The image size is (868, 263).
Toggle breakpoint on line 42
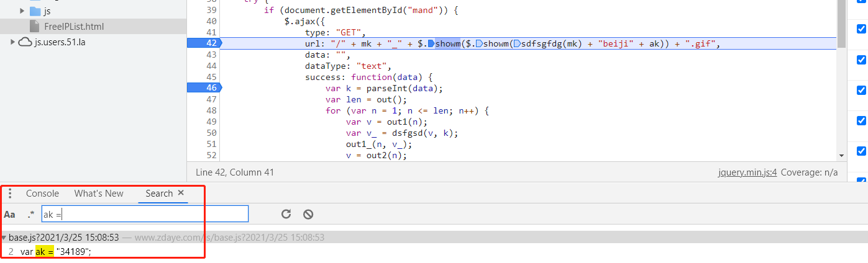[204, 43]
